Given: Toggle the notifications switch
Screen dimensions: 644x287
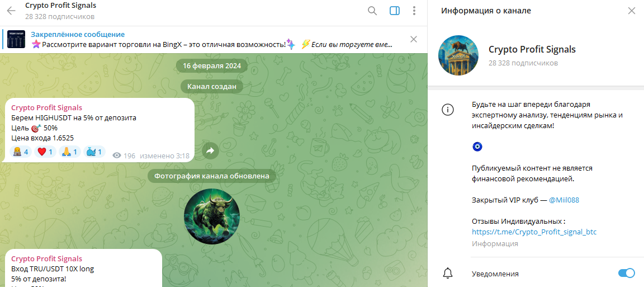Looking at the screenshot, I should (626, 274).
